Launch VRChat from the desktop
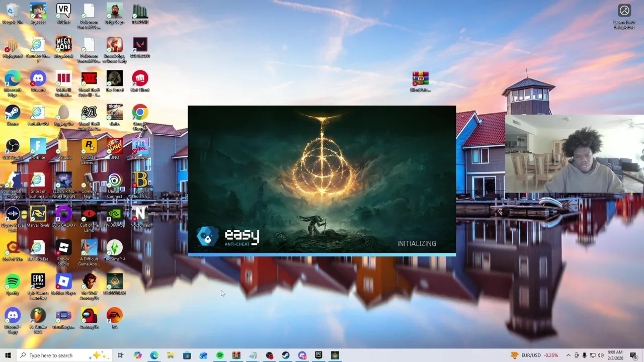 63,14
